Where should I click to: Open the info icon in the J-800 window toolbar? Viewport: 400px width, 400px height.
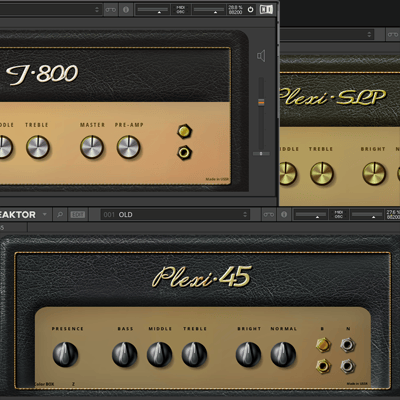click(126, 10)
